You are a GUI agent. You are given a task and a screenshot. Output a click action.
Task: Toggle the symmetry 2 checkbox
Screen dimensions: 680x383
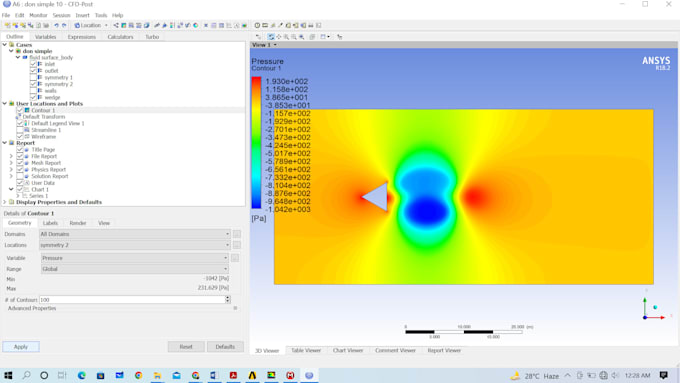pyautogui.click(x=33, y=84)
